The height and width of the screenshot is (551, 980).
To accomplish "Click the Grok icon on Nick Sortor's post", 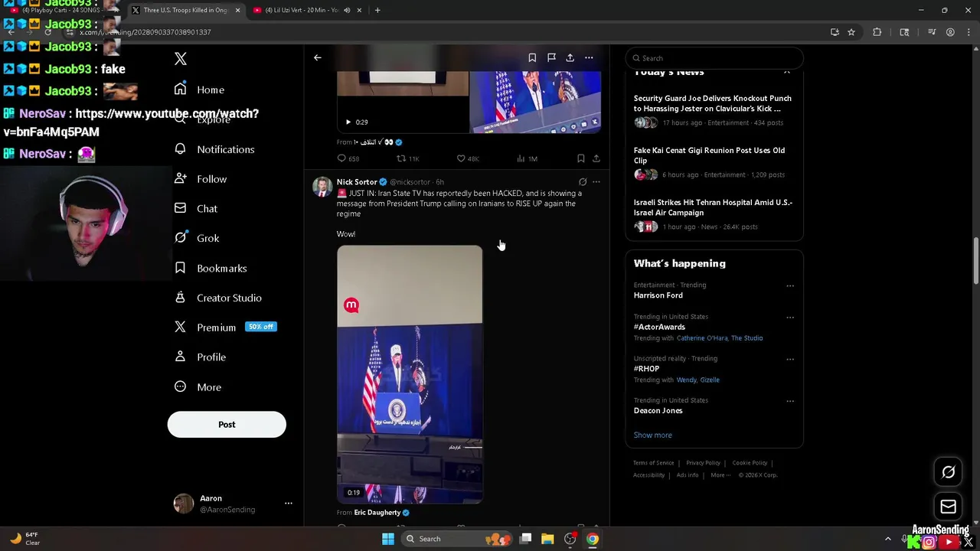I will coord(583,182).
